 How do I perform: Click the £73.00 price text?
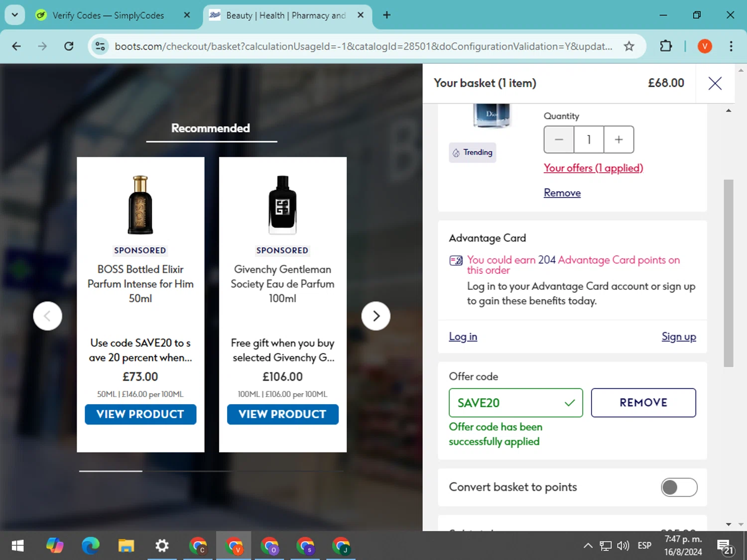140,377
